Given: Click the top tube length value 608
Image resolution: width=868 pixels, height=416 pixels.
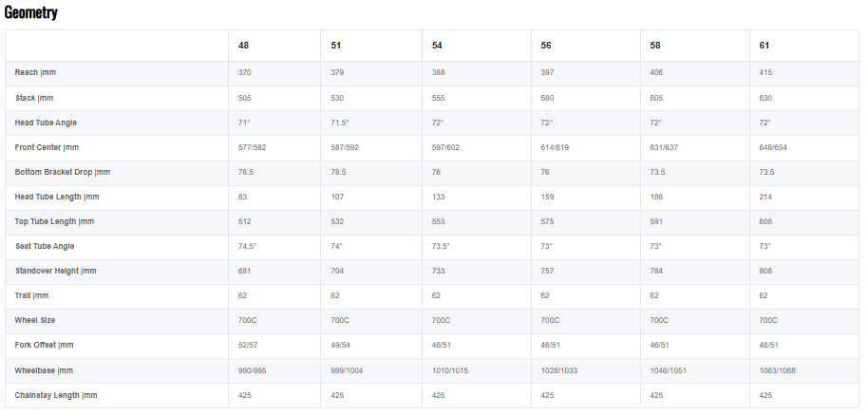Looking at the screenshot, I should (766, 221).
